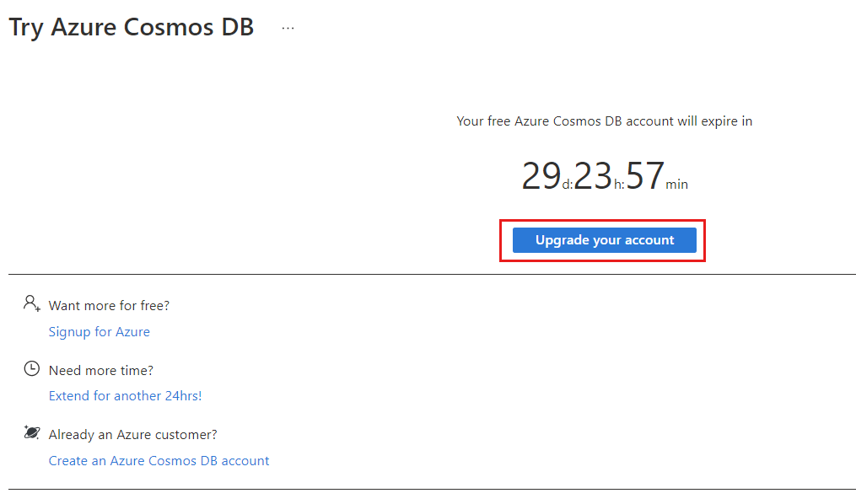Click the 23 hours countdown number
This screenshot has height=504, width=856.
tap(593, 176)
